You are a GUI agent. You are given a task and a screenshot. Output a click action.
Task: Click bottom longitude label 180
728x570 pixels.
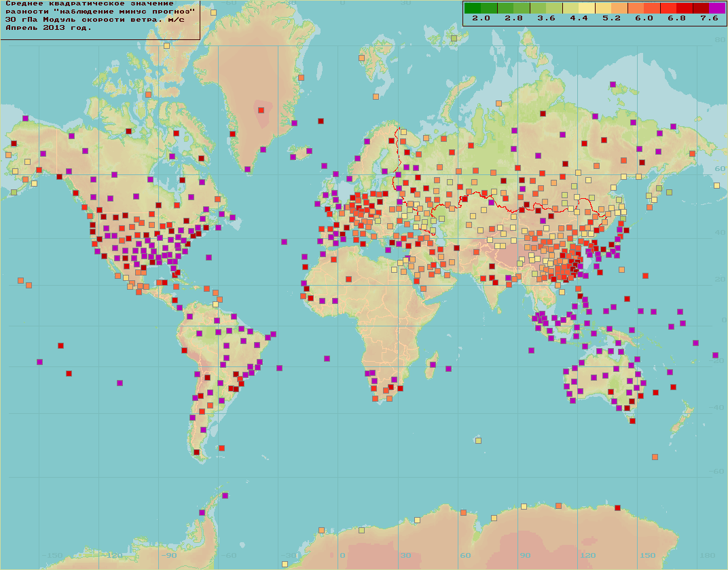[x=708, y=555]
